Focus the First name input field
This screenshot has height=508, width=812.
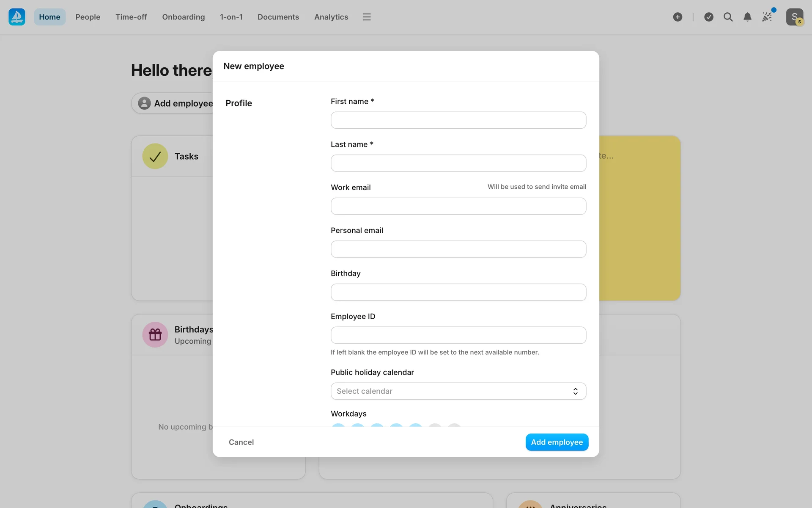click(458, 120)
